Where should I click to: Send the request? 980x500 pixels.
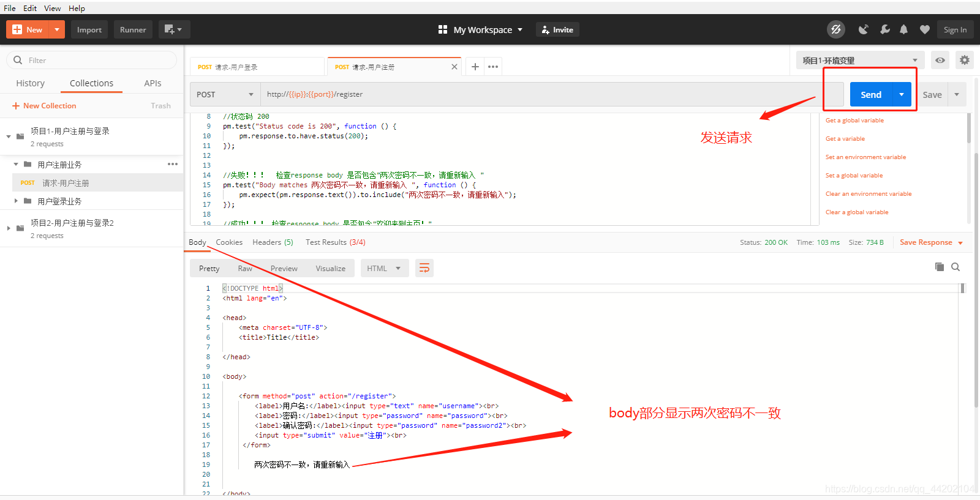(871, 94)
